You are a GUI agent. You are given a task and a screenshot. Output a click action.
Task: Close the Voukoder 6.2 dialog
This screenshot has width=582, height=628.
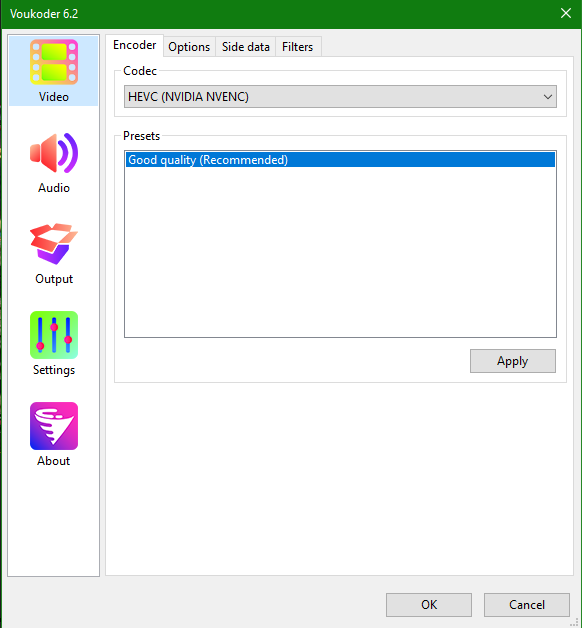566,13
